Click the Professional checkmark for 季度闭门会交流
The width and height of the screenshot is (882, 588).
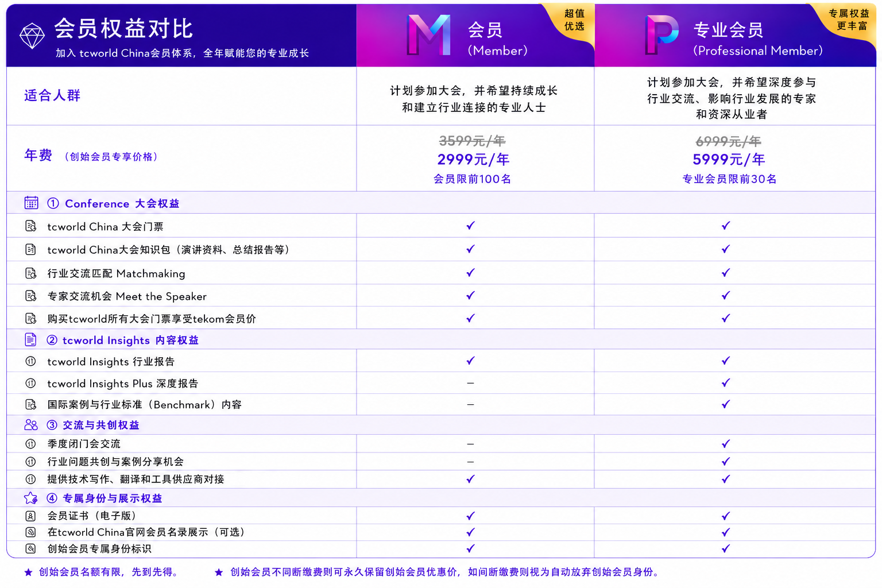[726, 443]
